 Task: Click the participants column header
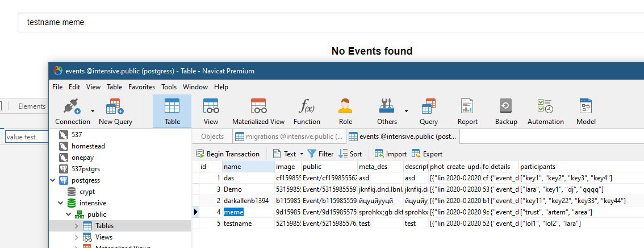coord(581,167)
